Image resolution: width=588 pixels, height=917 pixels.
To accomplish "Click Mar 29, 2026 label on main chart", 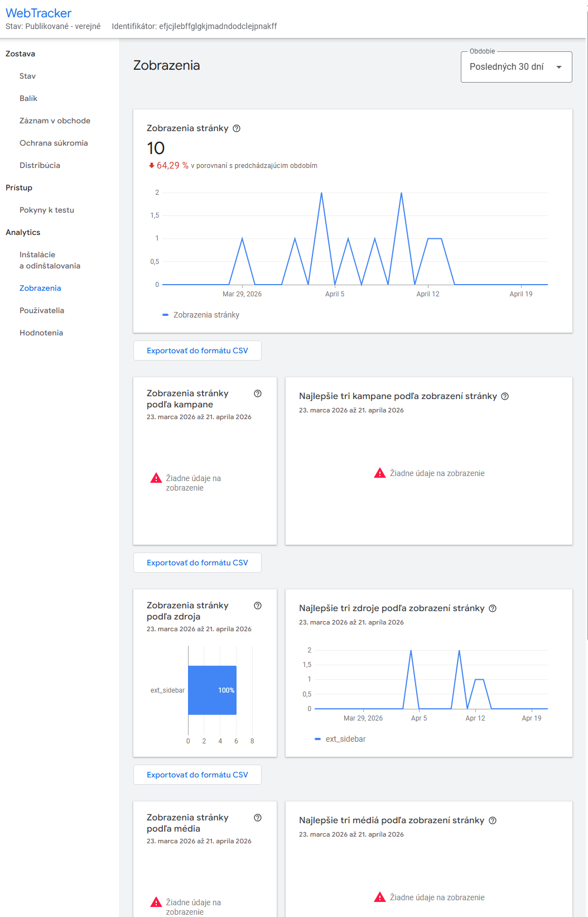I will 242,294.
